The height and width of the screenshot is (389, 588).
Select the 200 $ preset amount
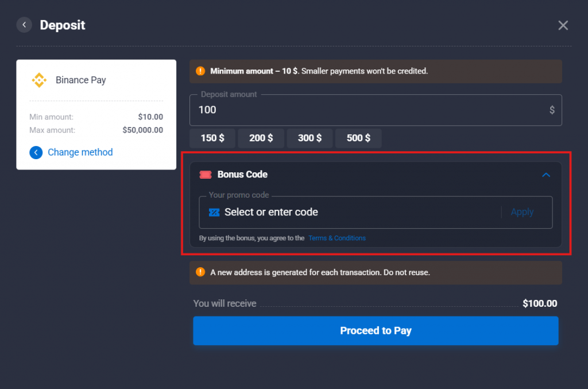coord(261,138)
